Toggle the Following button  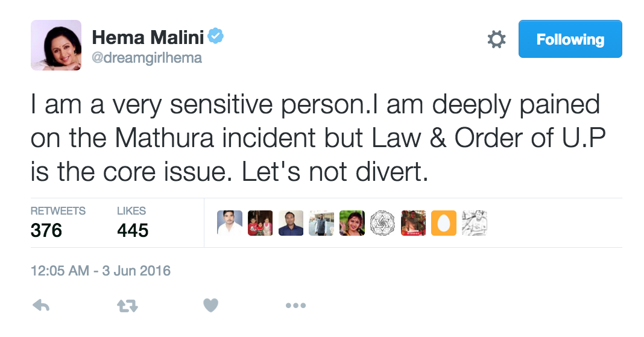point(570,39)
